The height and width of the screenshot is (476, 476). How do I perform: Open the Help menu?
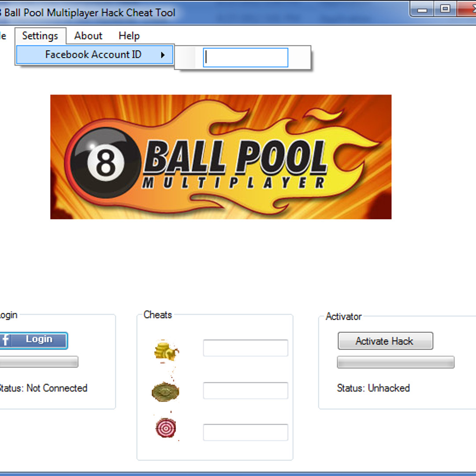coord(129,36)
